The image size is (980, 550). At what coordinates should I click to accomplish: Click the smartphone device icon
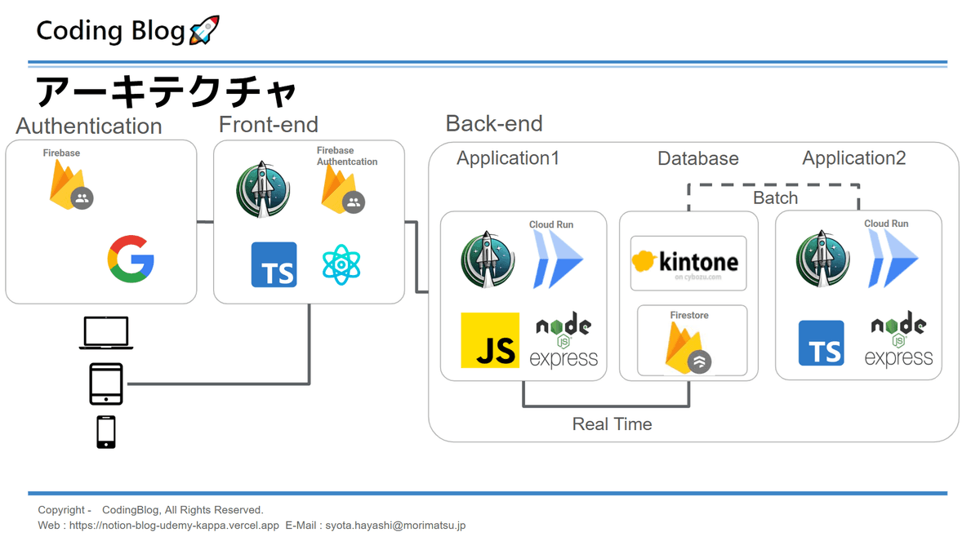coord(106,432)
